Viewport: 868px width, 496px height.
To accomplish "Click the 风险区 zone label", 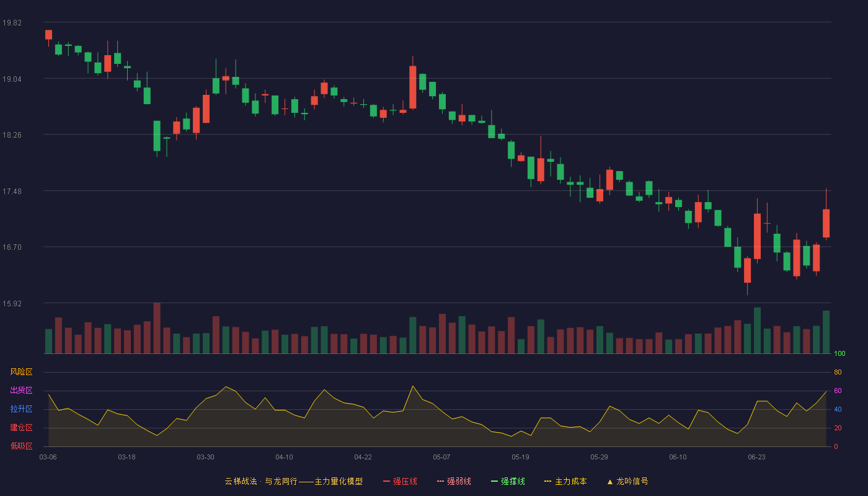I will 21,372.
